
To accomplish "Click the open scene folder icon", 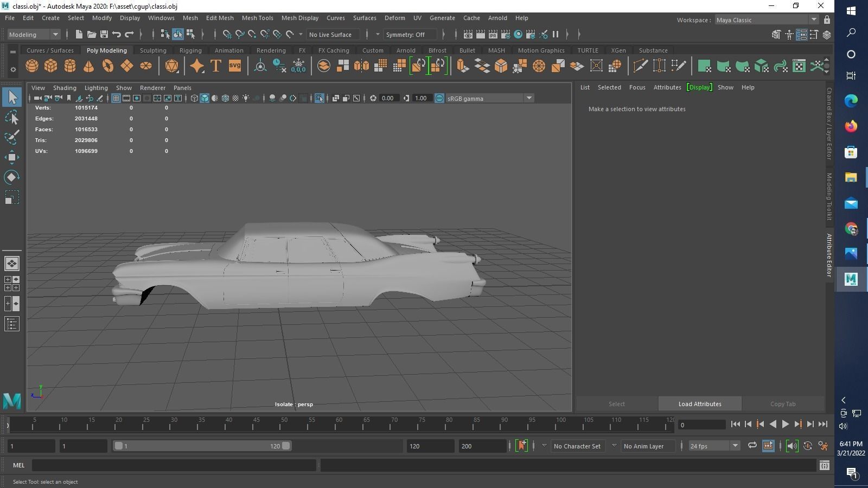I will click(x=92, y=35).
